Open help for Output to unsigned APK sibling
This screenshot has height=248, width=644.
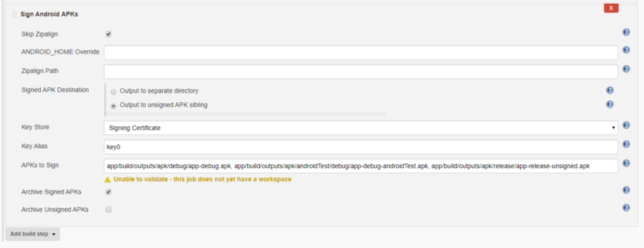pyautogui.click(x=609, y=104)
